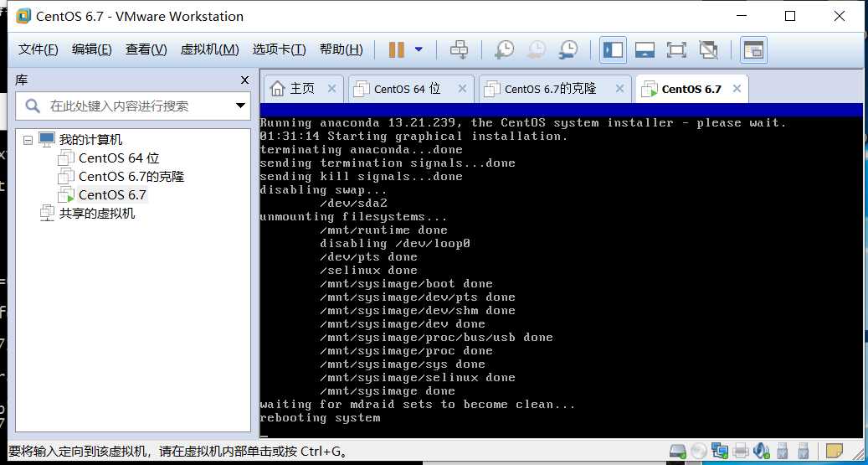Viewport: 868px width, 465px height.
Task: Select 我的计算机 in the library tree
Action: 90,140
